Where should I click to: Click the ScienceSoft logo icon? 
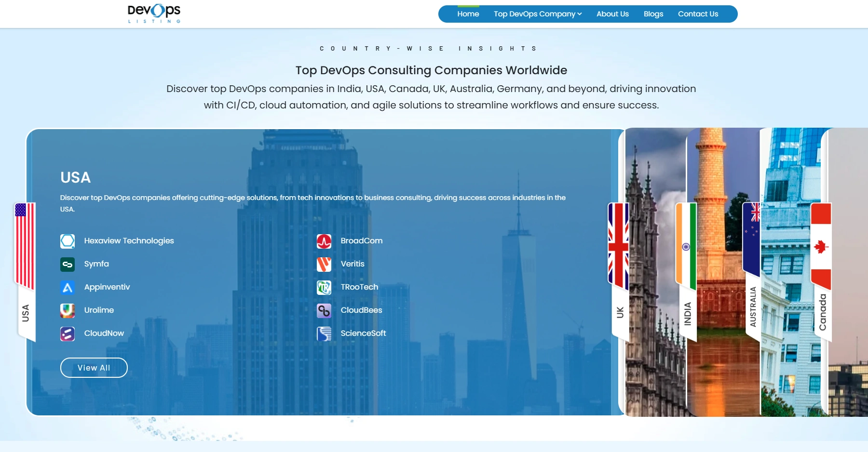click(x=324, y=333)
